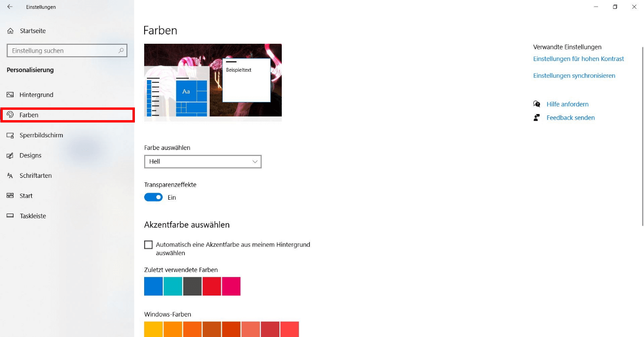Click the Farben palette icon
The image size is (644, 337).
(x=10, y=115)
